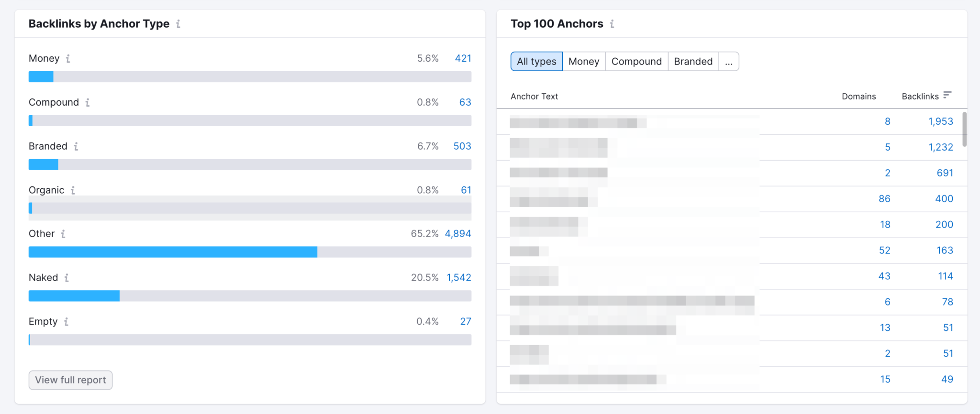Open the Top 100 Anchors info tooltip
The width and height of the screenshot is (980, 414).
coord(612,23)
